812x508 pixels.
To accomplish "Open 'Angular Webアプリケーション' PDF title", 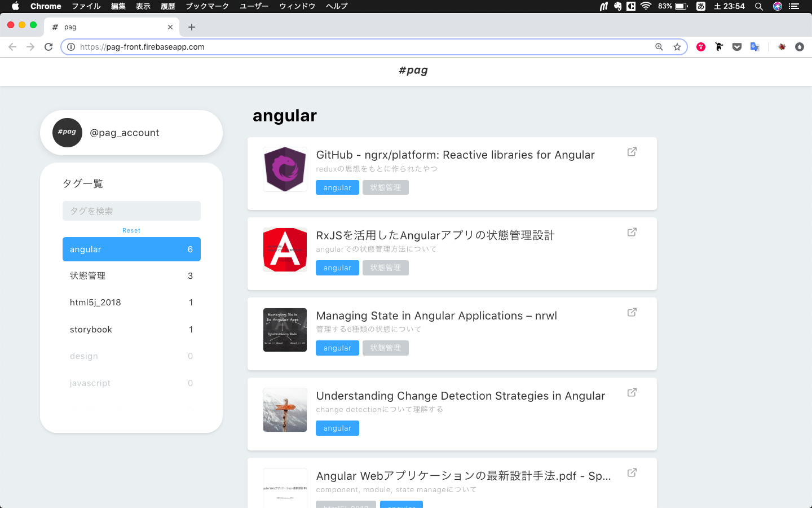I will (x=464, y=476).
